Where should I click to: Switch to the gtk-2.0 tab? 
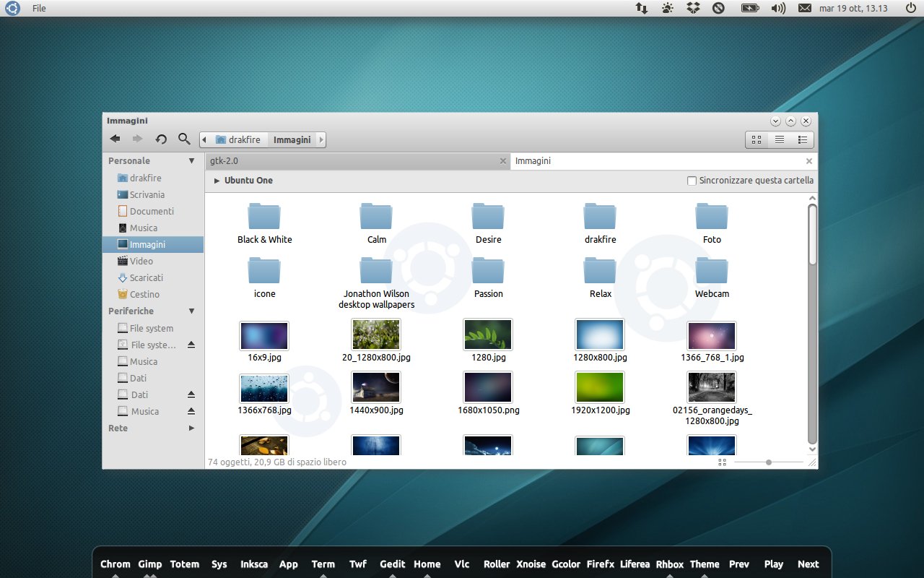pos(358,161)
